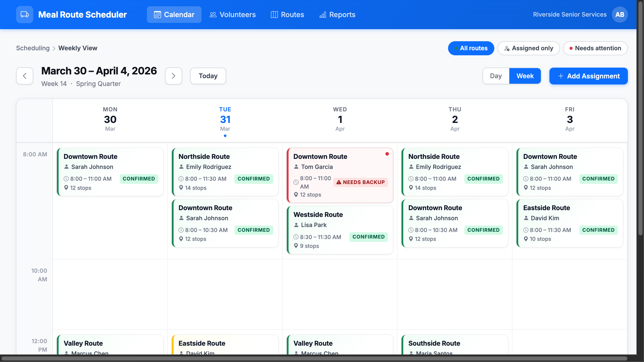Click the Add Assignment button
Viewport: 644px width, 362px height.
click(588, 76)
